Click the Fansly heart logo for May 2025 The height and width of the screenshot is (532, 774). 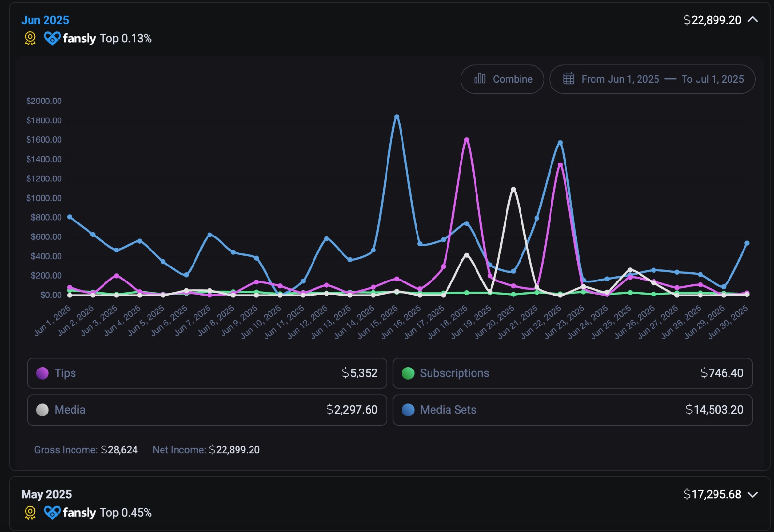[52, 512]
